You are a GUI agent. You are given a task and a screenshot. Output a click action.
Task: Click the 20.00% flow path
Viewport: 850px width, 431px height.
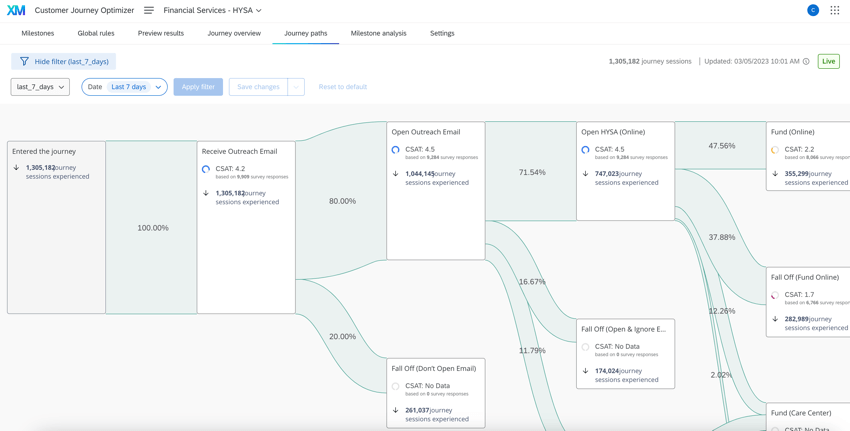pos(342,336)
